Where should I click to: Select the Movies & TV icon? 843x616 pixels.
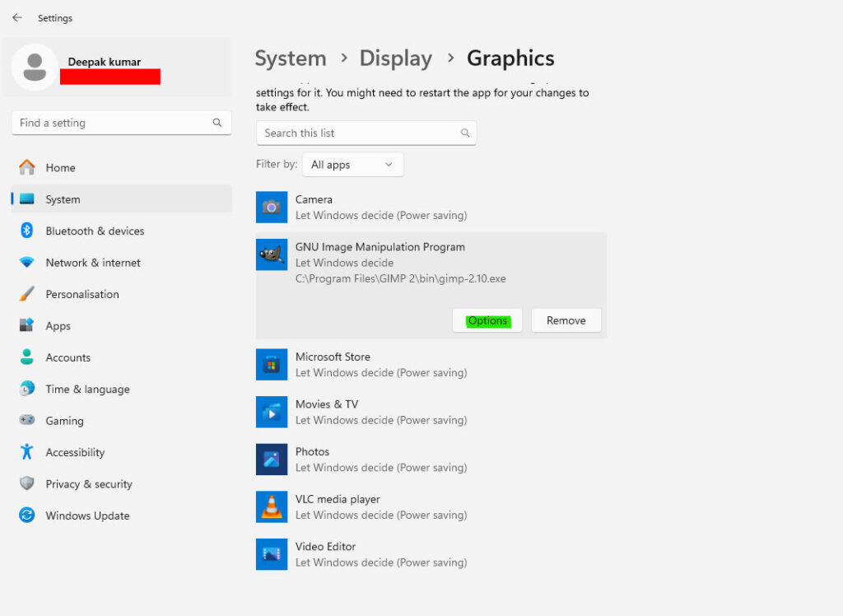272,411
